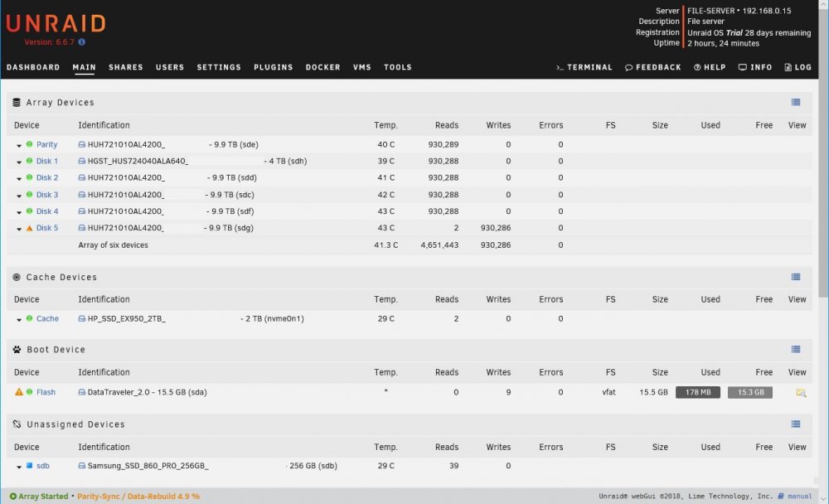This screenshot has width=829, height=504.
Task: Click sdb blue square status icon
Action: [30, 465]
